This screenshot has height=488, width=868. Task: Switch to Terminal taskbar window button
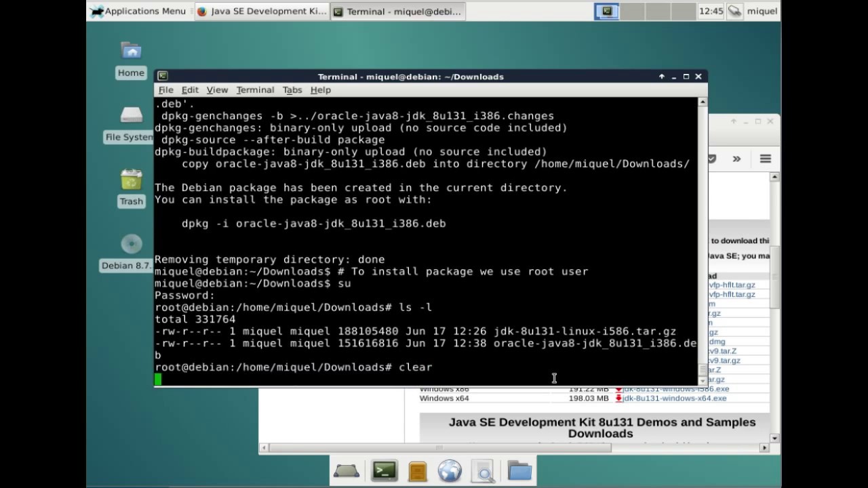(x=397, y=11)
